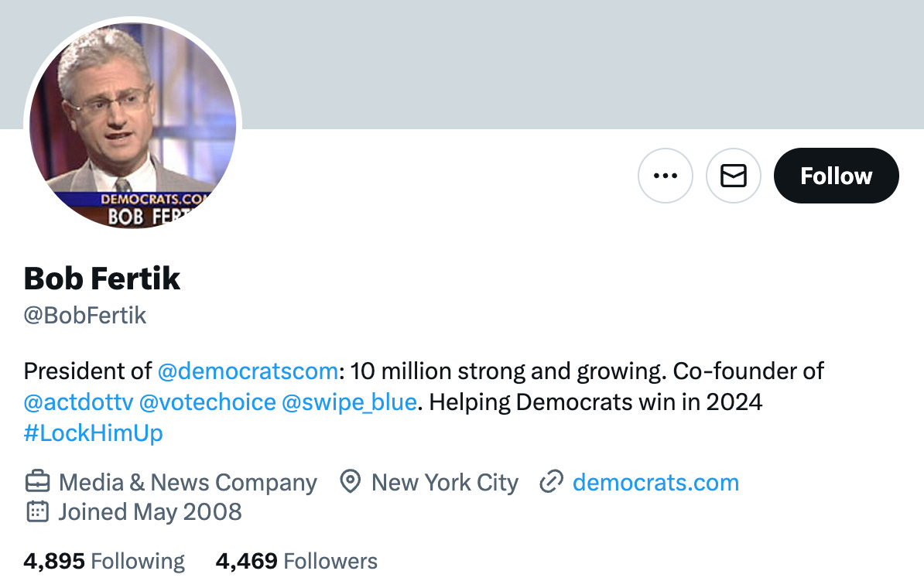Click the Media & News Company label
Image resolution: width=924 pixels, height=588 pixels.
tap(188, 482)
